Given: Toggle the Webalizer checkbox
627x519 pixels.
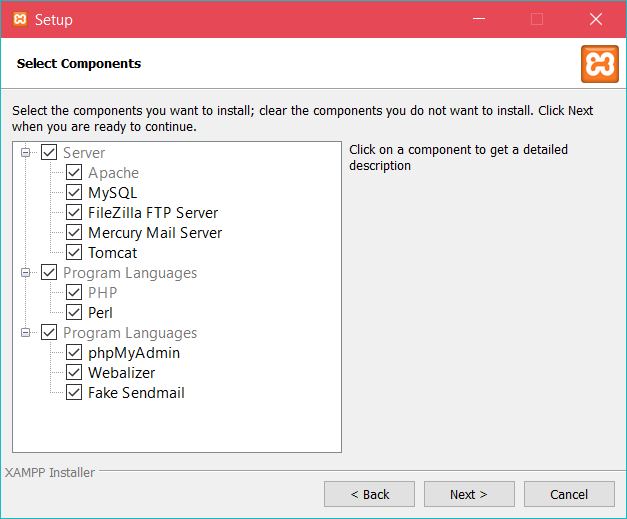Looking at the screenshot, I should (74, 373).
